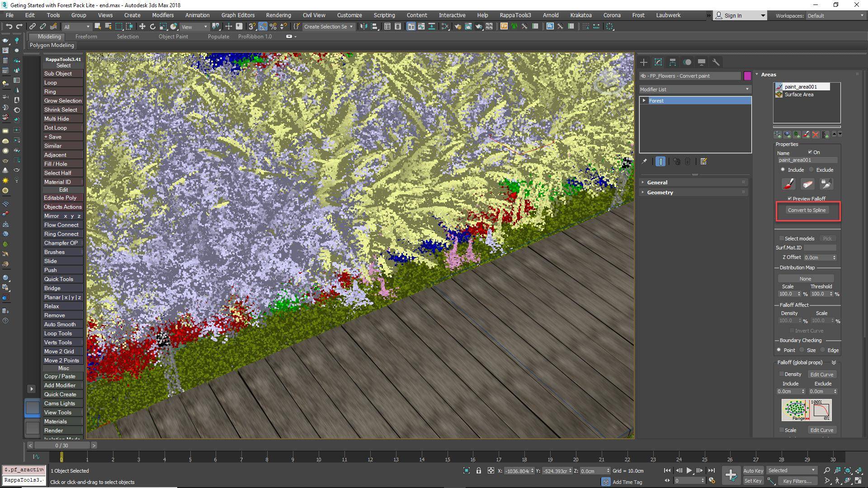Click None under Distribution Map

coord(806,278)
